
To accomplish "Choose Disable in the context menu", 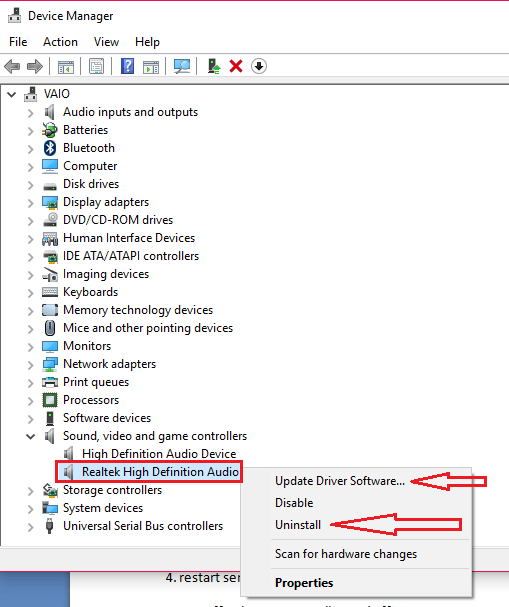I will [294, 503].
